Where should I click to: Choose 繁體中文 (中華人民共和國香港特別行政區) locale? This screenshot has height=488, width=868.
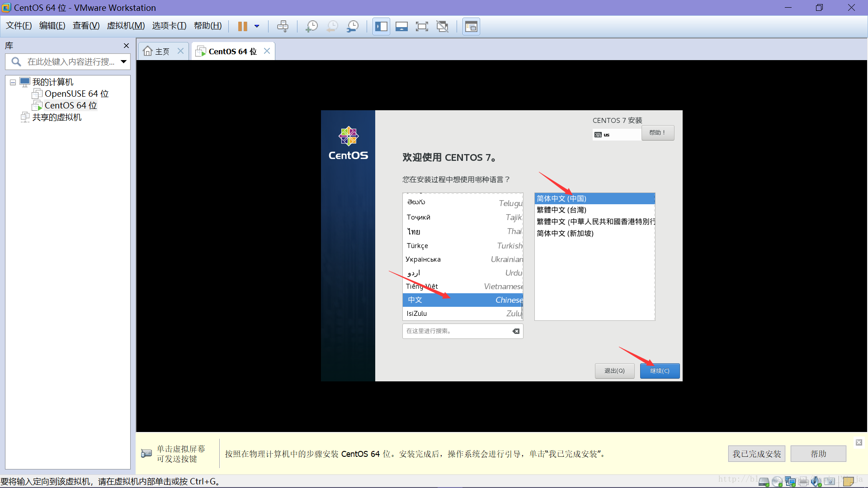pos(594,221)
